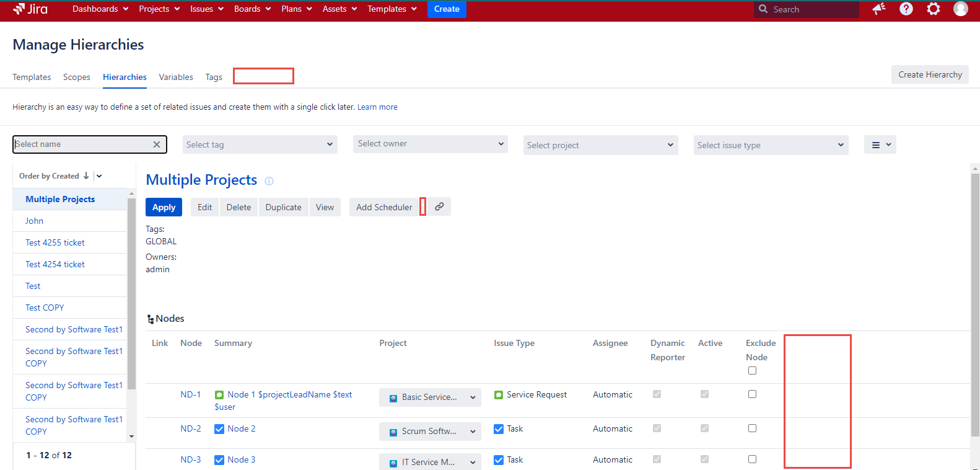Open the help question mark icon

pyautogui.click(x=906, y=9)
